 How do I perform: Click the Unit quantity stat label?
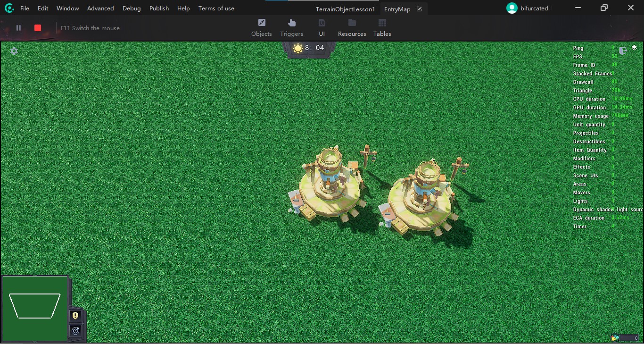coord(589,125)
